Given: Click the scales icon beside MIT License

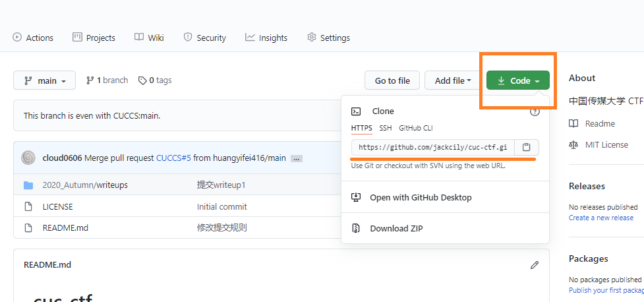Looking at the screenshot, I should (573, 144).
